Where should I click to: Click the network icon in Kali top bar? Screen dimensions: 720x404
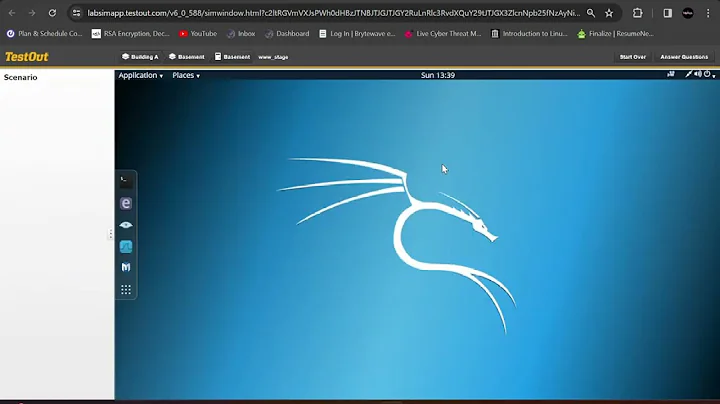tap(671, 74)
